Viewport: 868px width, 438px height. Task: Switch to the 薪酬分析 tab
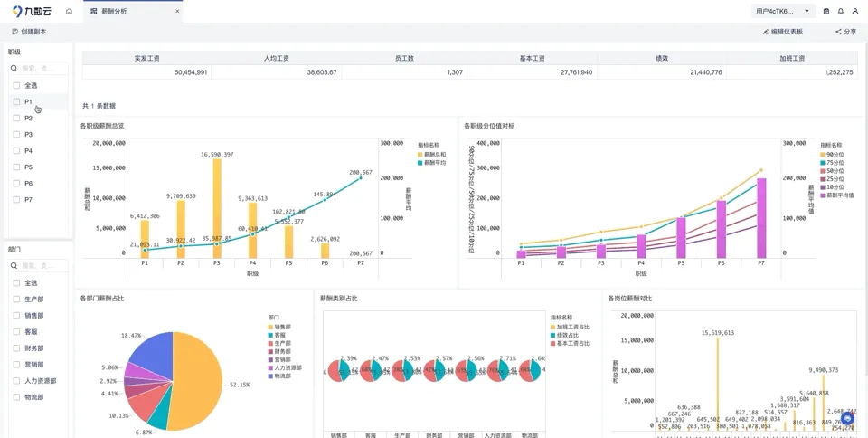click(x=133, y=11)
